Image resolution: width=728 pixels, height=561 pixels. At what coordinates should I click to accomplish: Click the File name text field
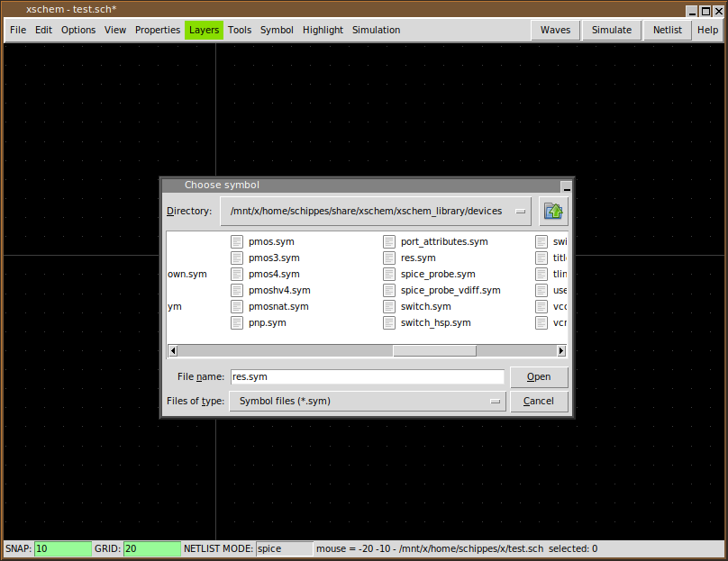click(366, 377)
